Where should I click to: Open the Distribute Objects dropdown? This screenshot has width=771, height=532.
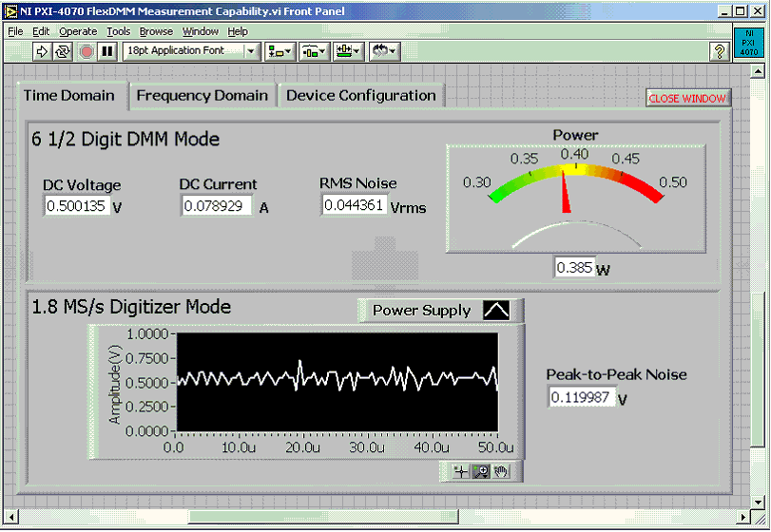pos(314,51)
